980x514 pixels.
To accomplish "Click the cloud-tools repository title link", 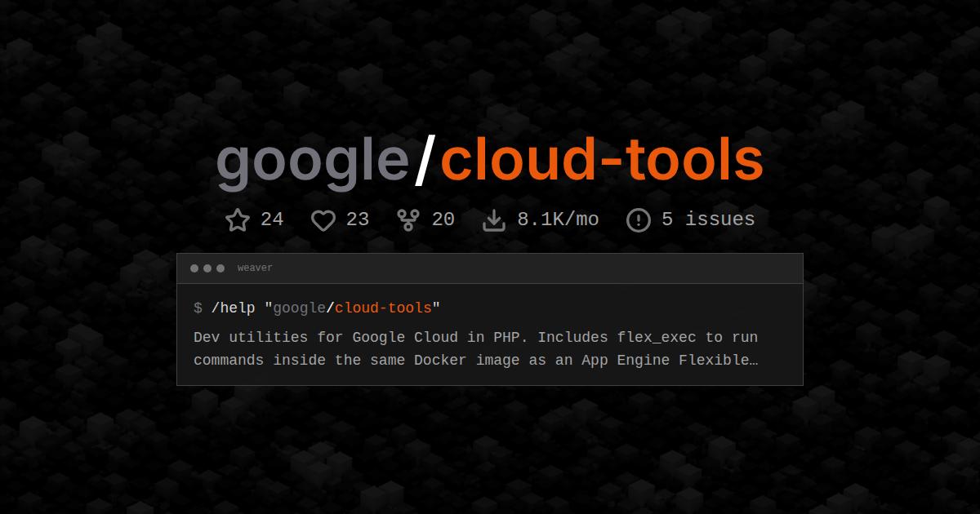I will (x=600, y=160).
